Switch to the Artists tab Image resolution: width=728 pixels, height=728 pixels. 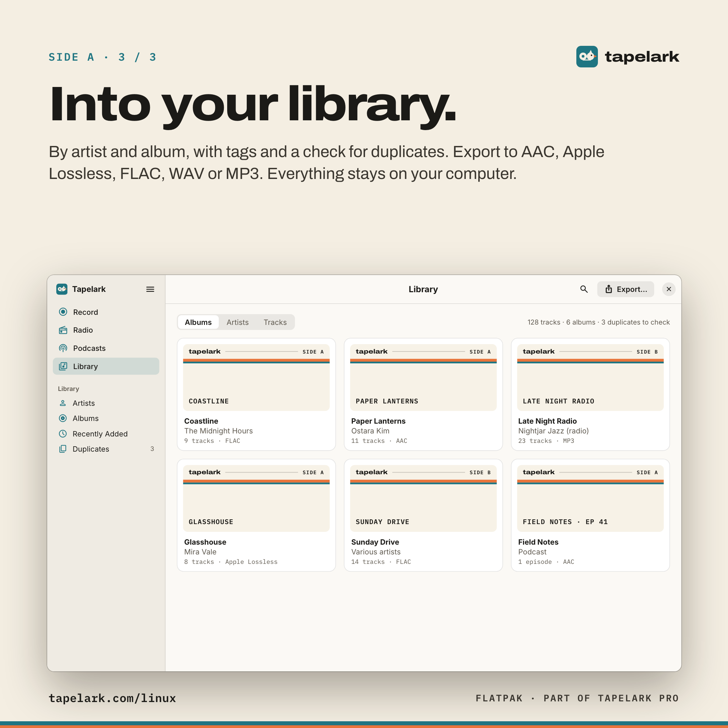(237, 322)
